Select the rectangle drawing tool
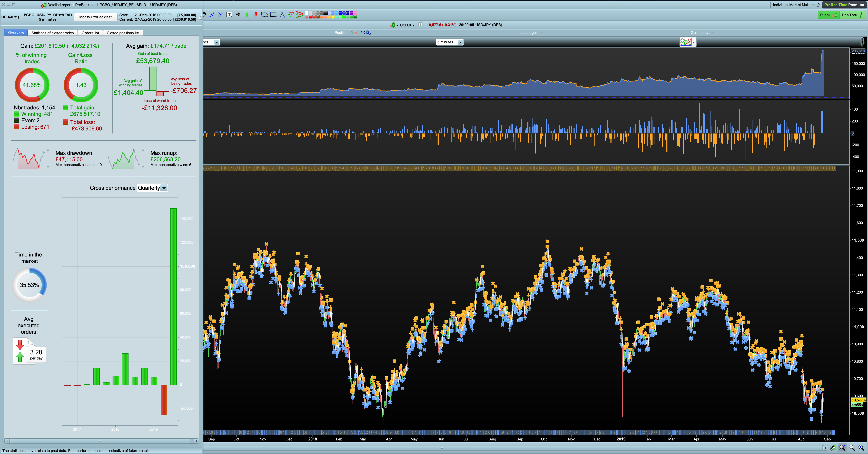 (x=273, y=14)
